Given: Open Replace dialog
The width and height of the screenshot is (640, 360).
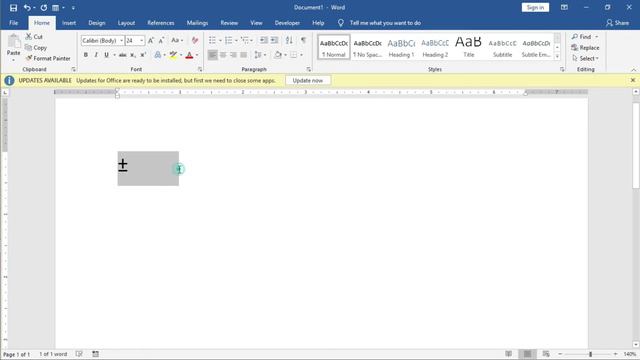Looking at the screenshot, I should 585,48.
